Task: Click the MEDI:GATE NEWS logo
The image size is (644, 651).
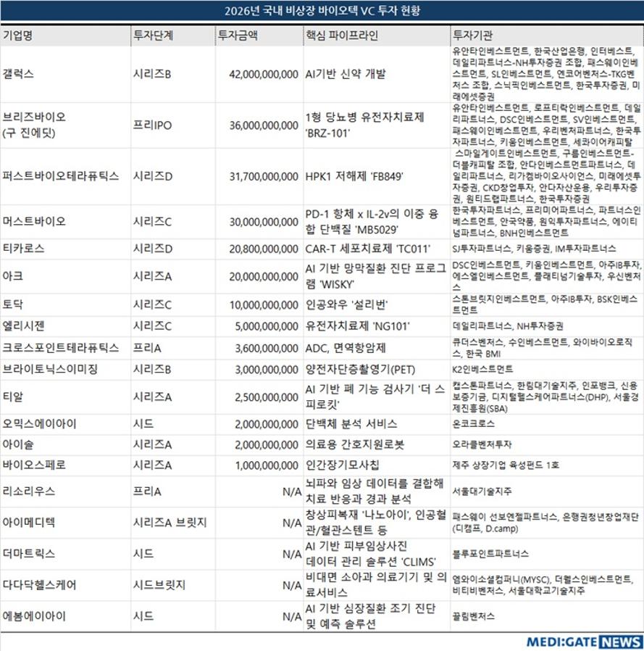Action: point(583,642)
